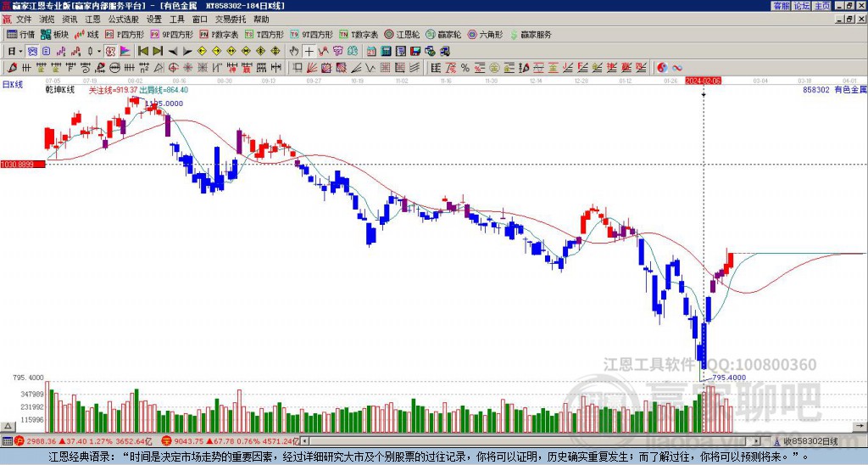Open the 六角形 tool
This screenshot has width=868, height=465.
click(x=485, y=34)
